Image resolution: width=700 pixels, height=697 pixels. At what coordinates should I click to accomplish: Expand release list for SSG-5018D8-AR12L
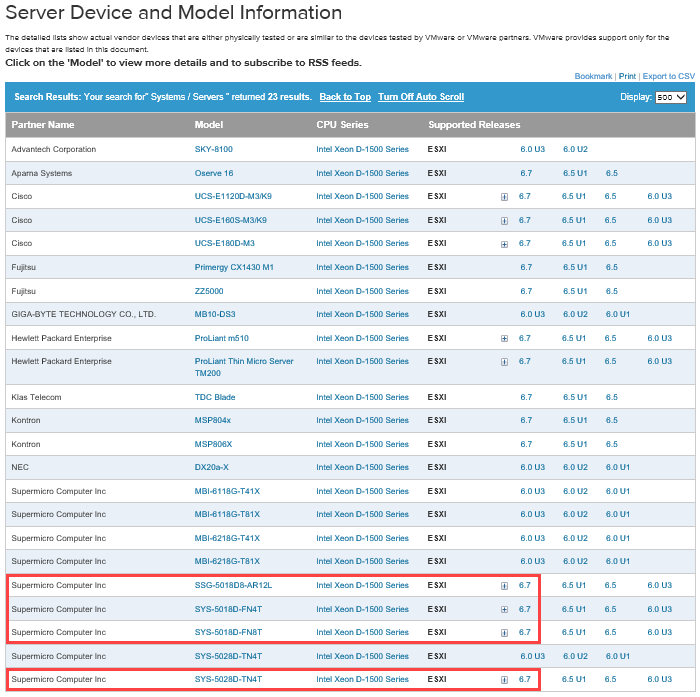click(x=504, y=586)
